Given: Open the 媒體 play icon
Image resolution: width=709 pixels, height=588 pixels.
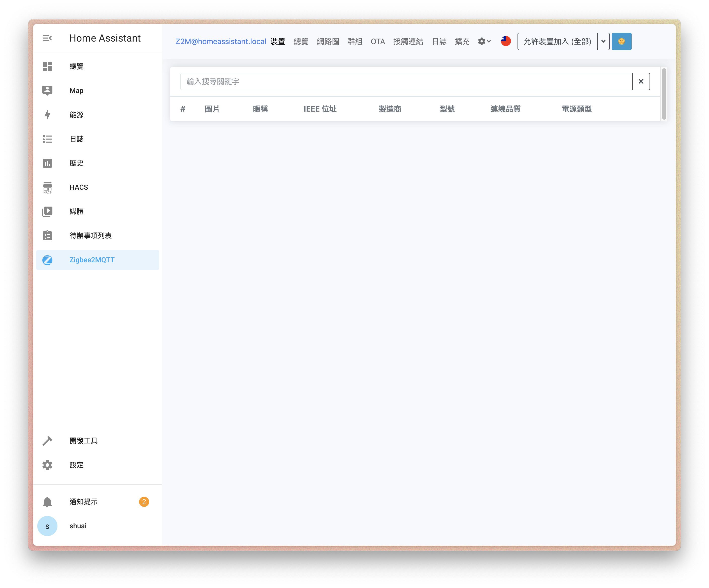Looking at the screenshot, I should tap(47, 212).
